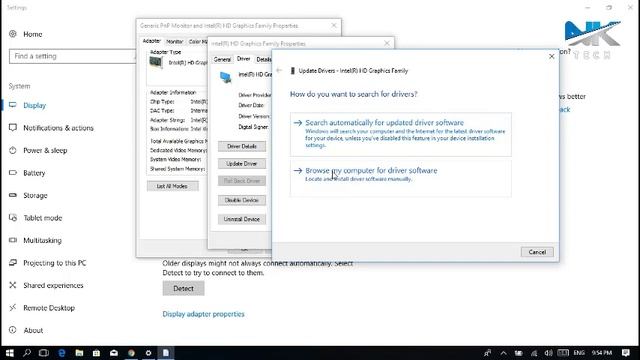Click the Disable Device button
Viewport: 640px width, 360px height.
point(242,200)
